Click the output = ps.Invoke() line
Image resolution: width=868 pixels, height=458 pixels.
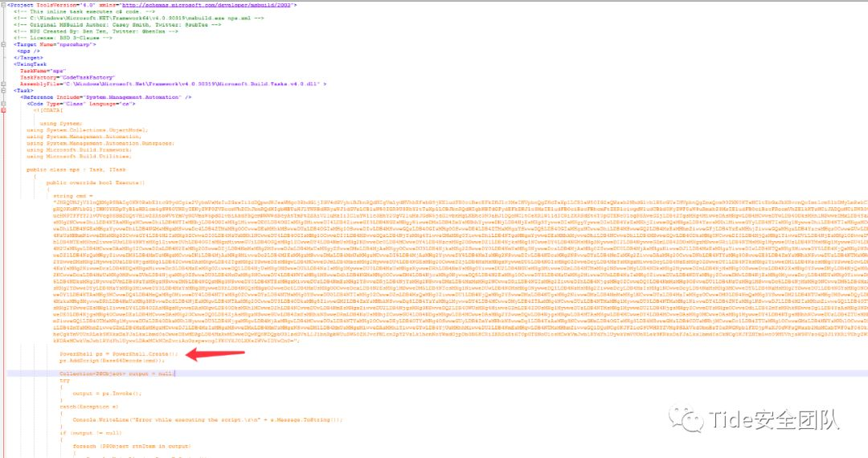pyautogui.click(x=107, y=394)
